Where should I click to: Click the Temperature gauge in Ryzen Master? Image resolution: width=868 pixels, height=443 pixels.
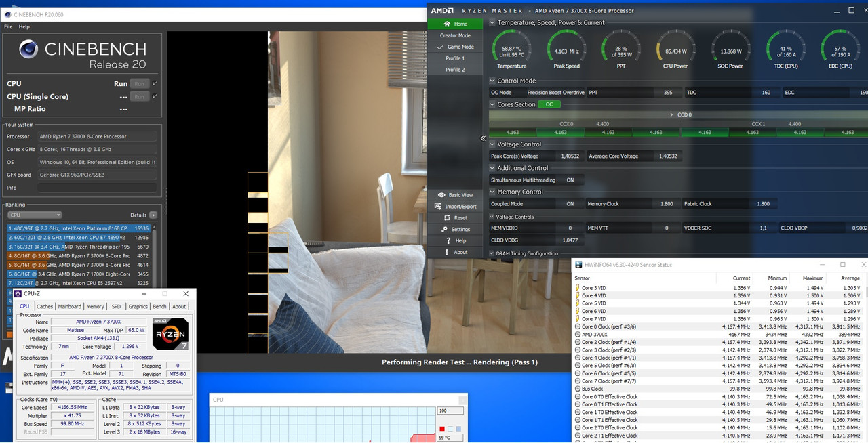tap(511, 49)
